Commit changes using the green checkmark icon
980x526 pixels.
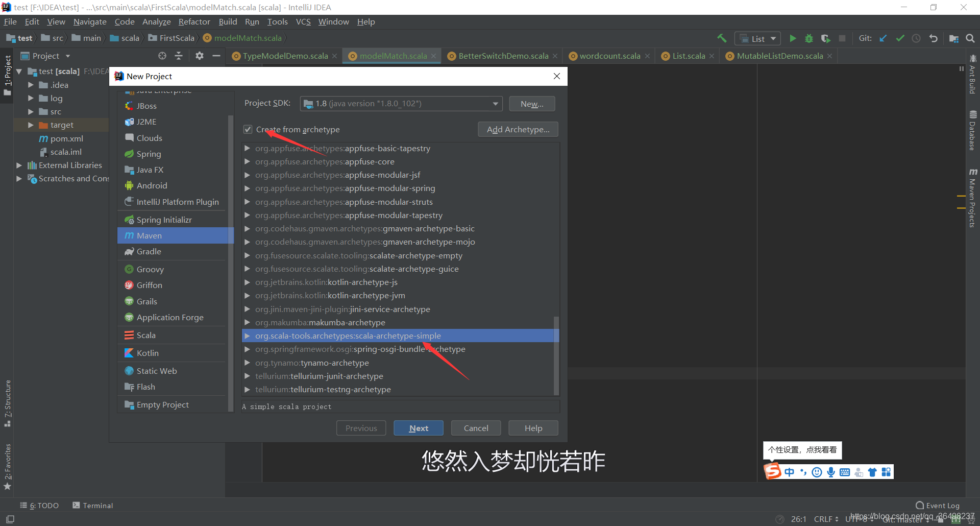[x=900, y=38]
